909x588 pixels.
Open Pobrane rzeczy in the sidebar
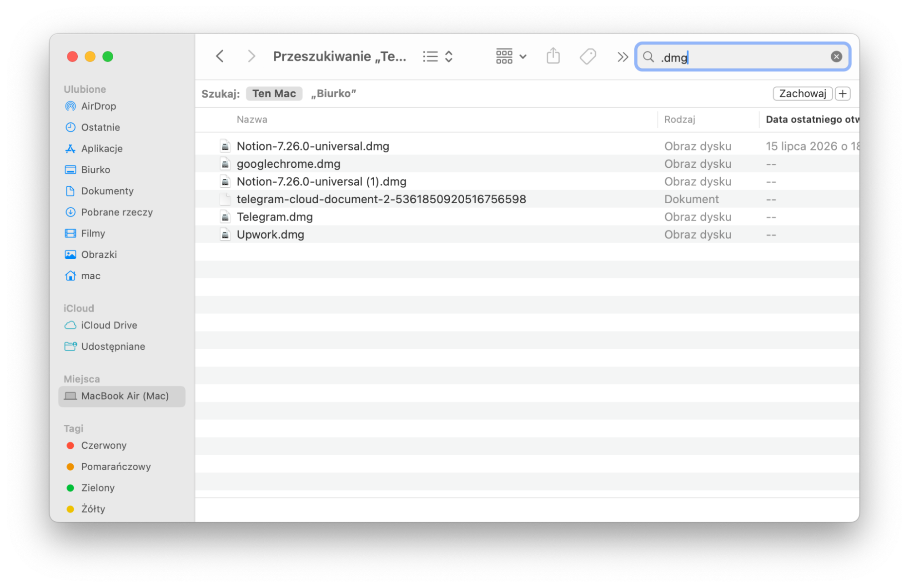[108, 212]
